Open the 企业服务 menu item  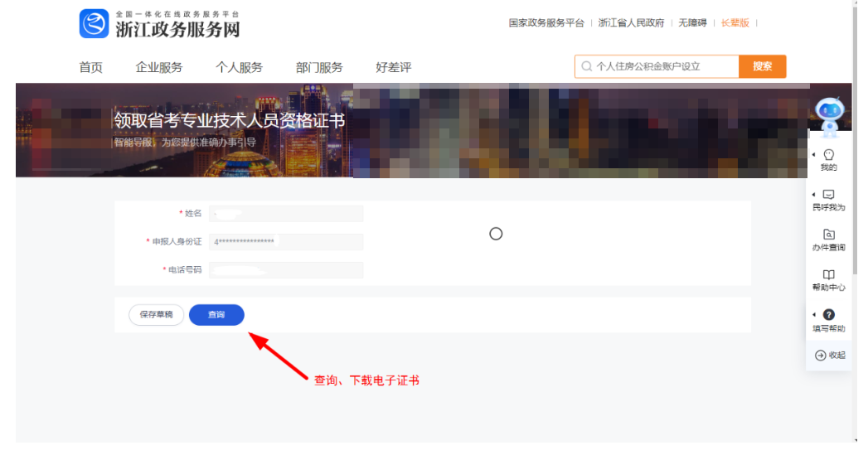pyautogui.click(x=158, y=68)
